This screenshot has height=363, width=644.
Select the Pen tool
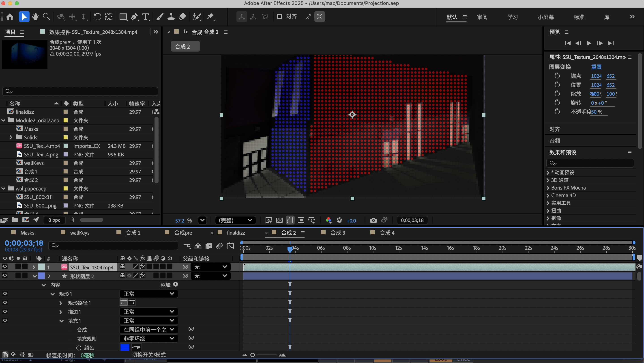[134, 17]
